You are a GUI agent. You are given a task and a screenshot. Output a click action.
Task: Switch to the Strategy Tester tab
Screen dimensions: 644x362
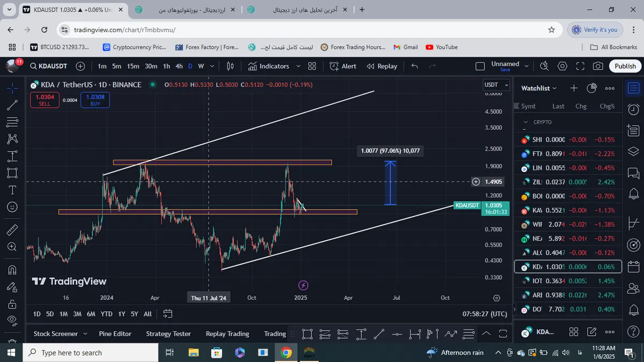pyautogui.click(x=168, y=334)
